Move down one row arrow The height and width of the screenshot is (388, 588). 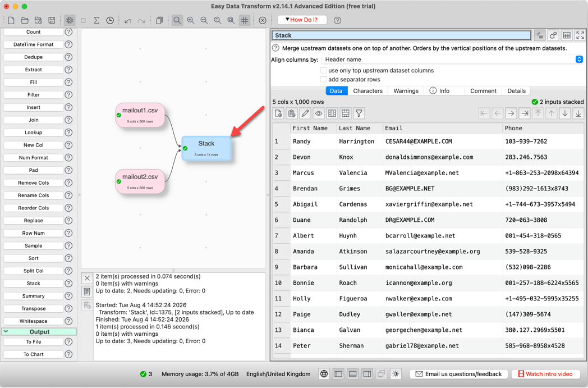pyautogui.click(x=565, y=113)
